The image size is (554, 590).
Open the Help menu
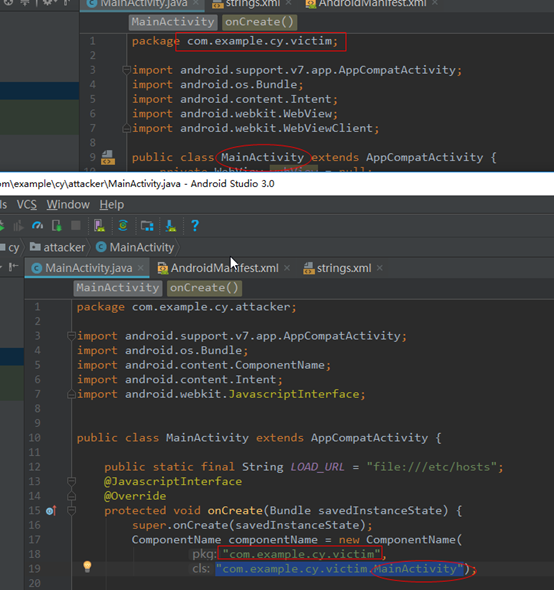(x=112, y=205)
